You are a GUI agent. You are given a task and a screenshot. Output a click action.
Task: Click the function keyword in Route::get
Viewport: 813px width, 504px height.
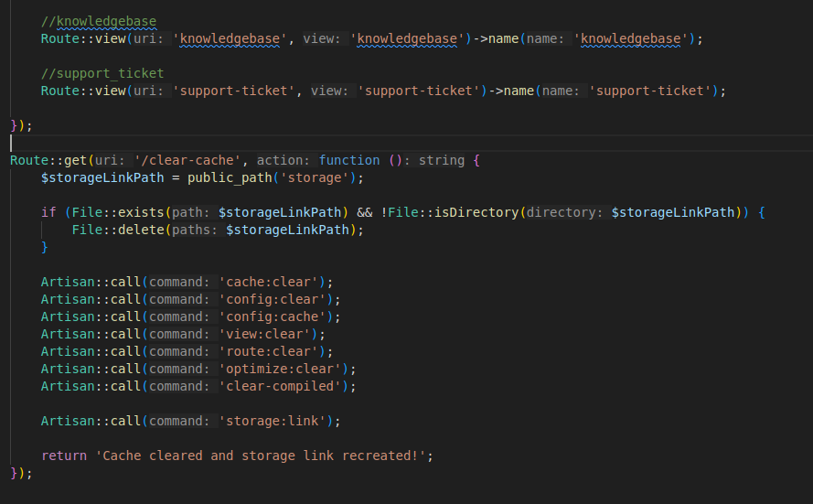[349, 160]
